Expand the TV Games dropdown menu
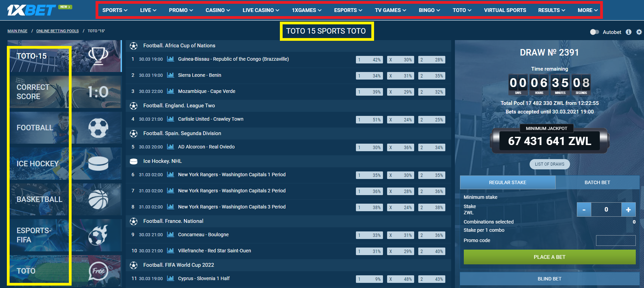The width and height of the screenshot is (644, 288). point(391,10)
